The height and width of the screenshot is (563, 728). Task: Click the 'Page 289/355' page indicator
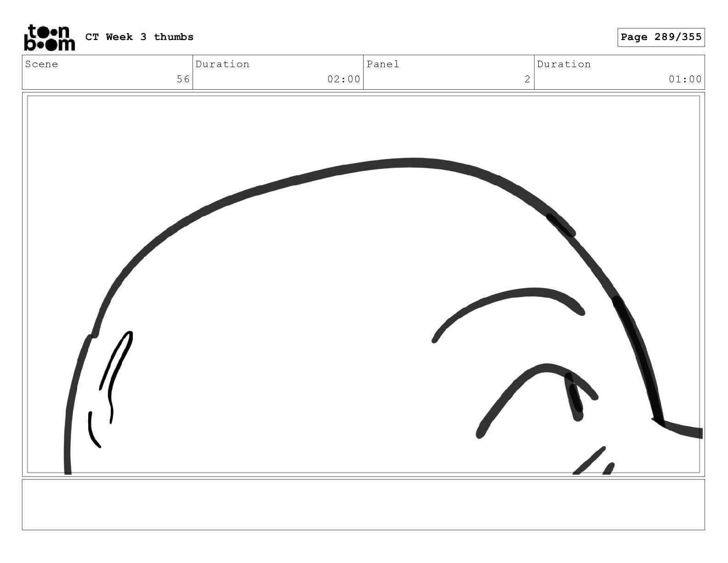click(661, 37)
